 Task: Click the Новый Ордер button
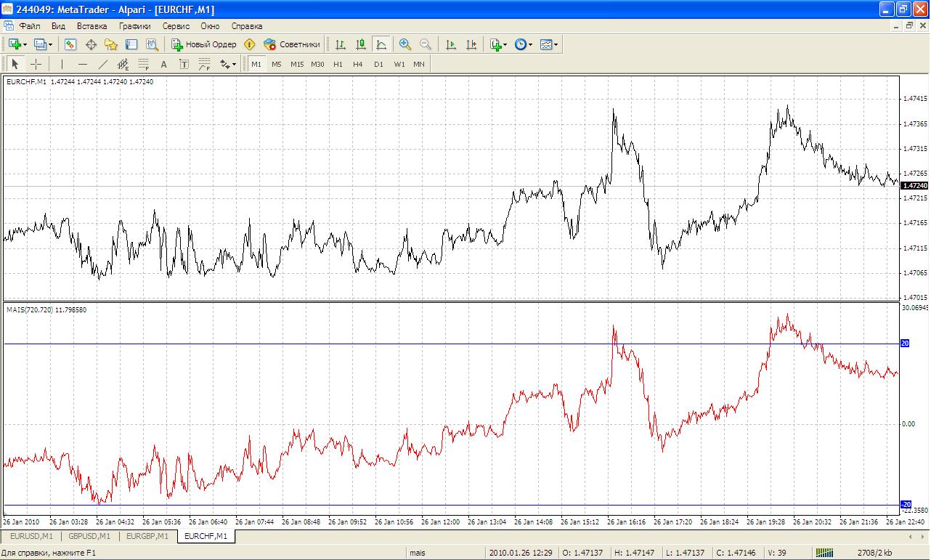(x=204, y=44)
